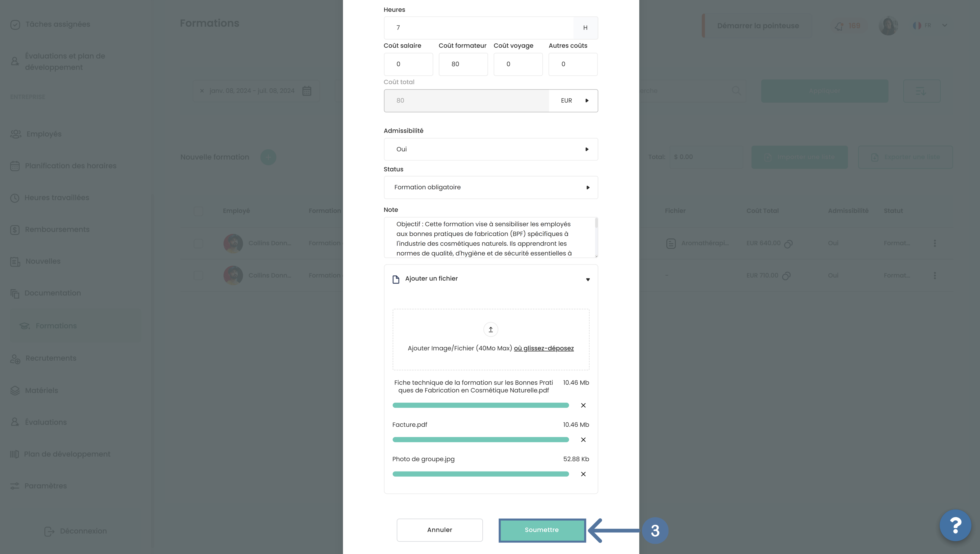Click the où glissez-déposez link
This screenshot has width=980, height=554.
pos(544,348)
